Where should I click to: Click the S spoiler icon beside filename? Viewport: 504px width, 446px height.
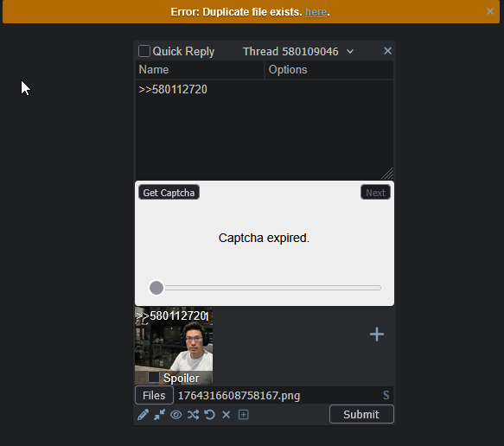pyautogui.click(x=386, y=395)
